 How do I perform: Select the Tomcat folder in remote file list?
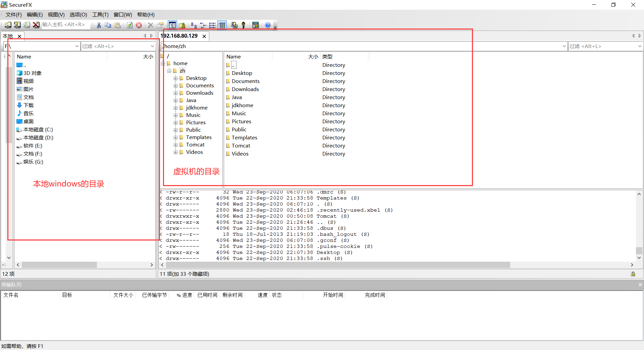pyautogui.click(x=241, y=146)
